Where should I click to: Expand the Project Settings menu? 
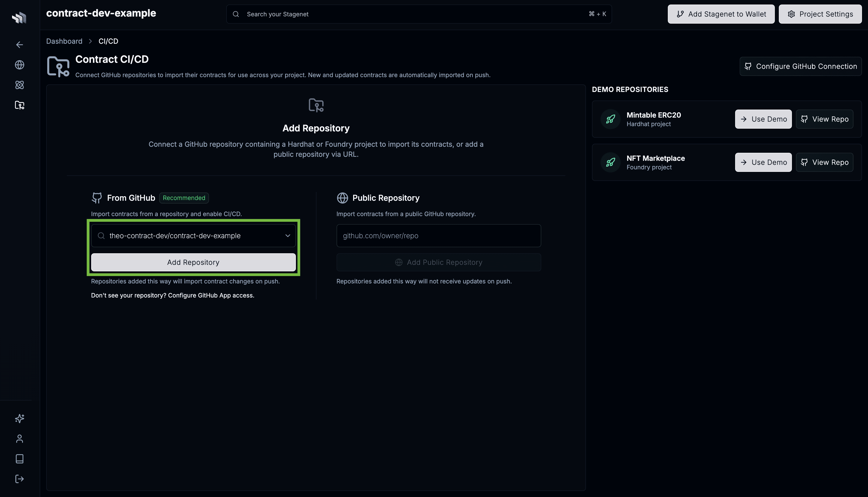click(x=820, y=14)
